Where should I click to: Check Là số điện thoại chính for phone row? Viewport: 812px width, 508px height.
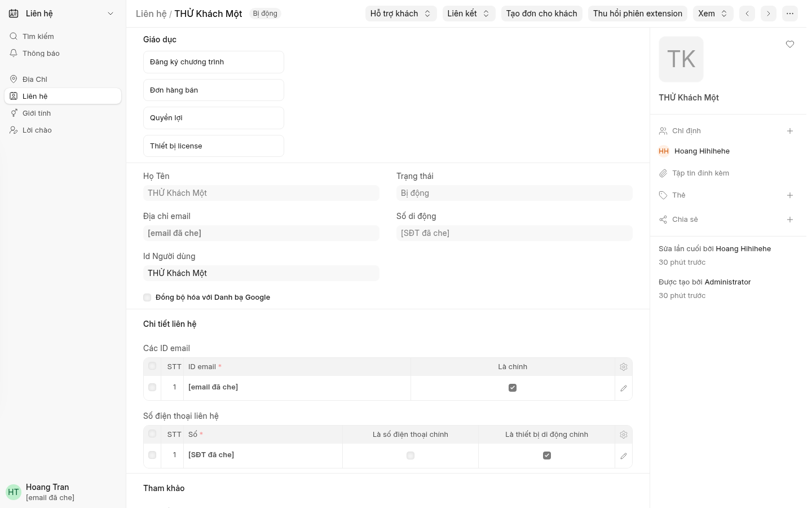pos(411,456)
